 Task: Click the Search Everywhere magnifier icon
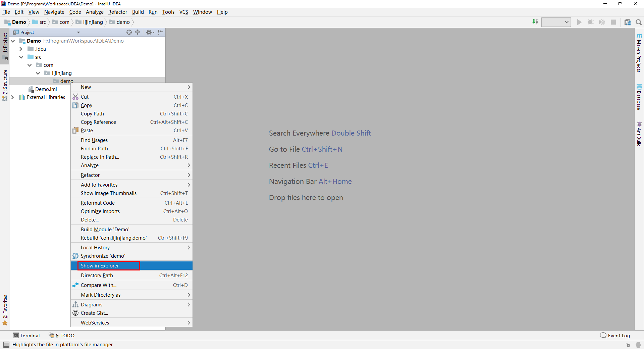point(639,22)
